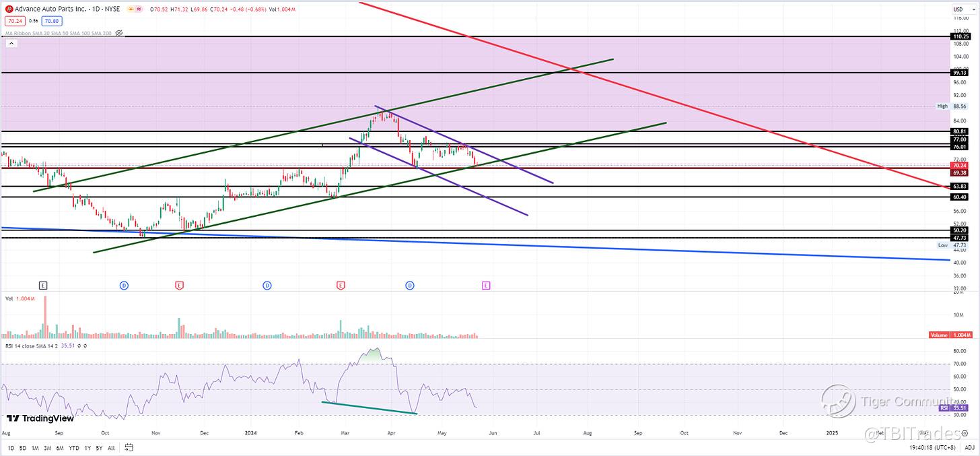Click the pink data mode icon beside NYSE
The height and width of the screenshot is (456, 980).
click(x=140, y=9)
